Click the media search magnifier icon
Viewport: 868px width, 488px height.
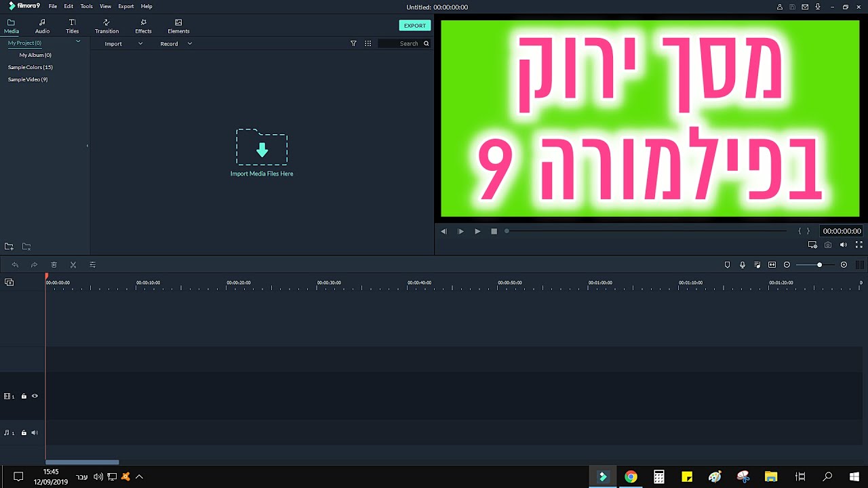[426, 43]
